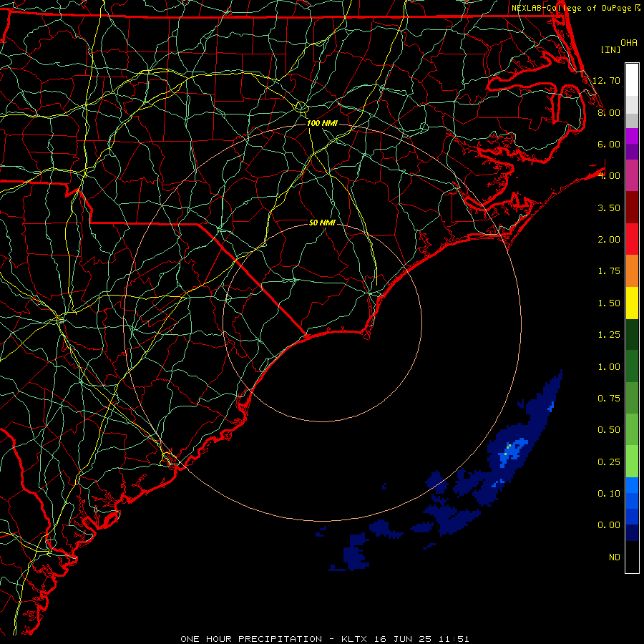Click the 0.75 legend value
The height and width of the screenshot is (644, 644).
tap(609, 399)
